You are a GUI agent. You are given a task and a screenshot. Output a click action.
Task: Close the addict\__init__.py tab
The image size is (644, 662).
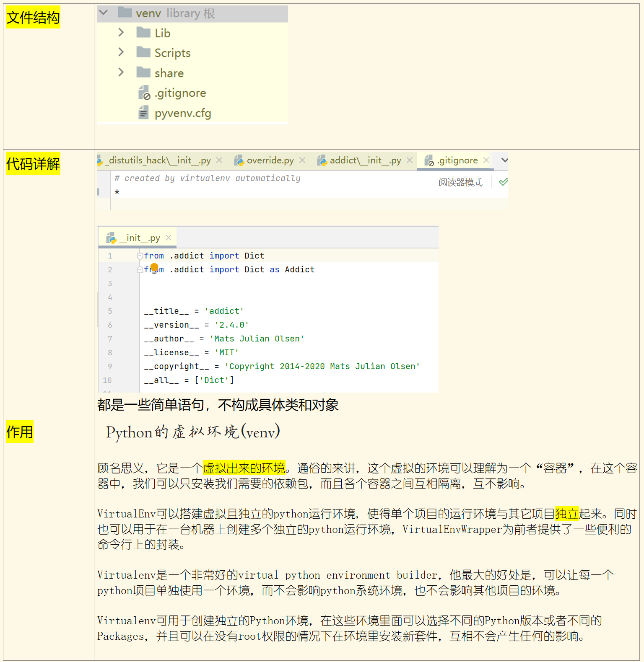[410, 160]
